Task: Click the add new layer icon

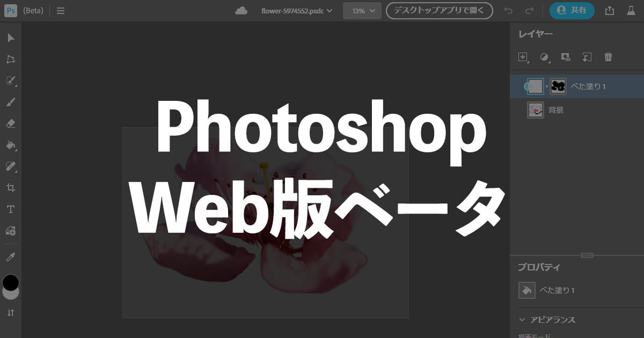Action: coord(523,57)
